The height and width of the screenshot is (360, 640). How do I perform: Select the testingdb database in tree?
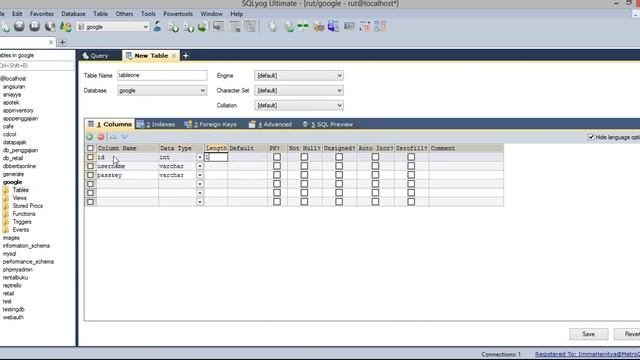pos(13,309)
